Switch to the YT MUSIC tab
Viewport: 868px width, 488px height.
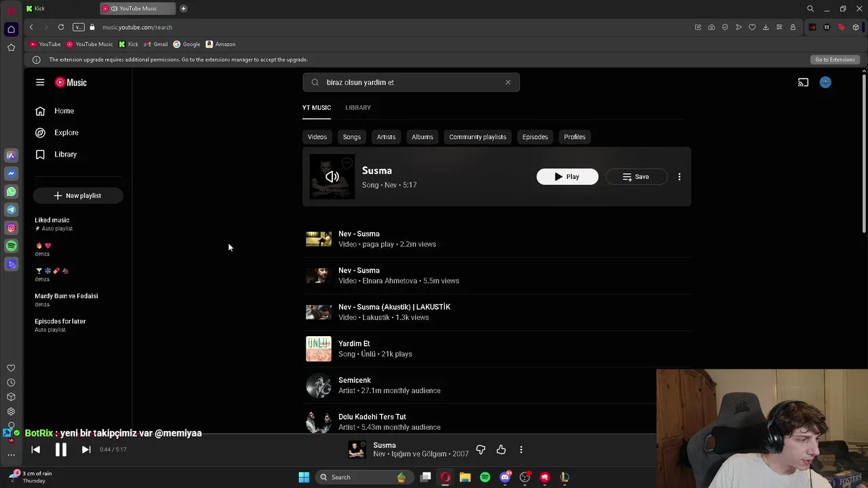pyautogui.click(x=317, y=107)
